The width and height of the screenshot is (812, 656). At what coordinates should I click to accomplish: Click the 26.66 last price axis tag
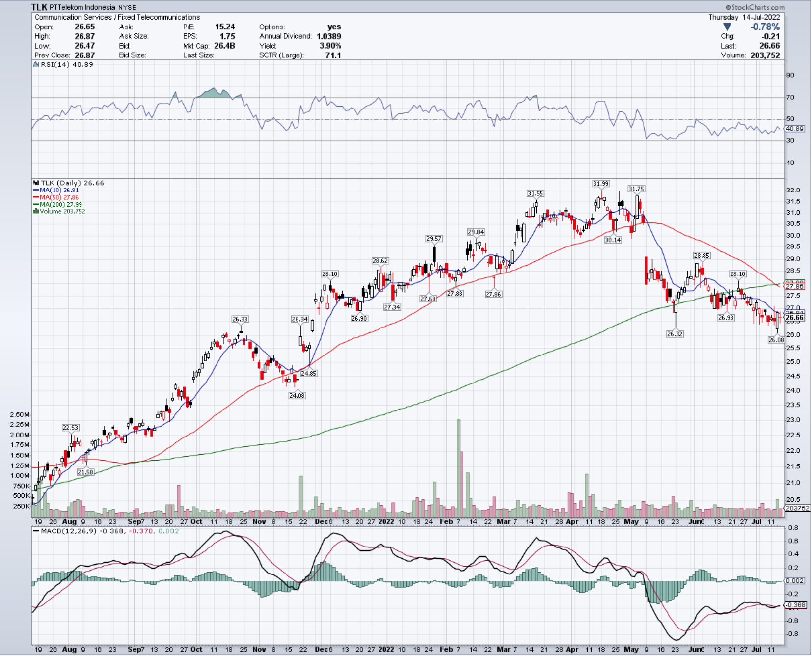(x=795, y=318)
